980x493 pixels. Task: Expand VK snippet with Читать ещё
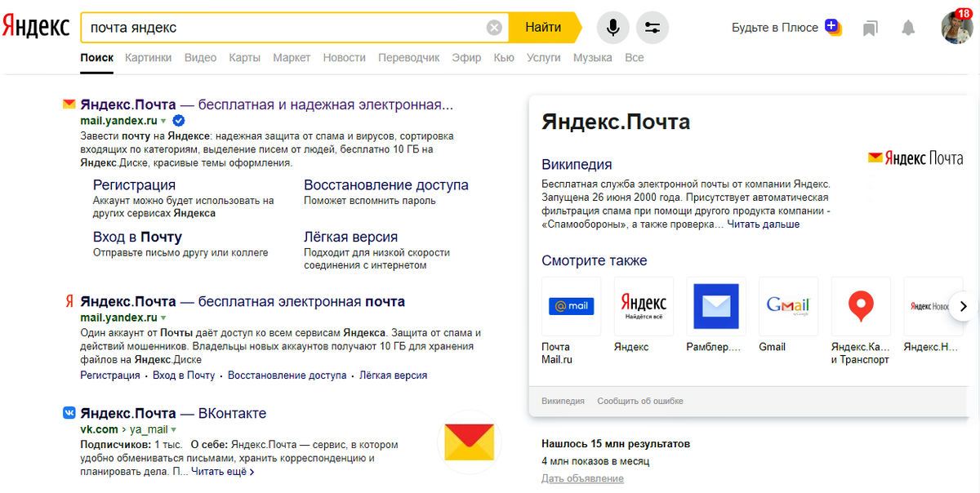(x=223, y=472)
